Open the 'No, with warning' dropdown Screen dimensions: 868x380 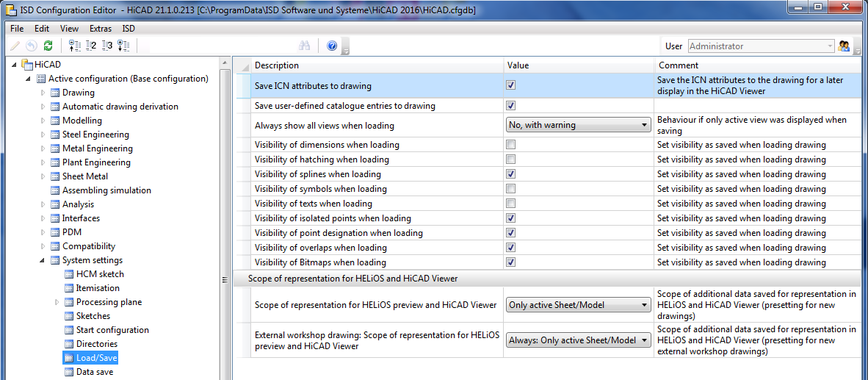tap(578, 125)
